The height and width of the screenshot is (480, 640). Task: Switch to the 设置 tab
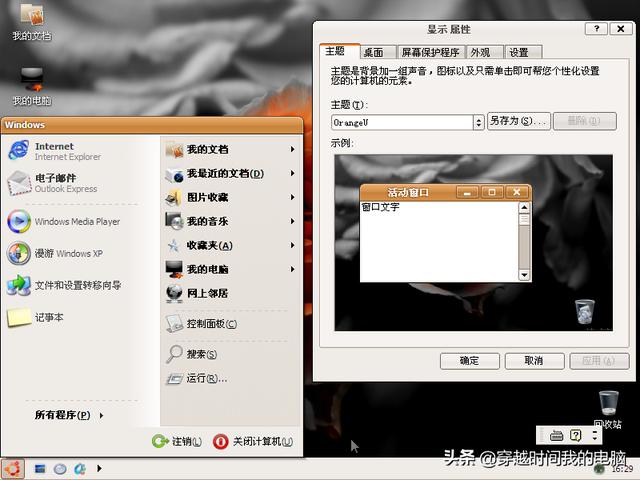523,53
